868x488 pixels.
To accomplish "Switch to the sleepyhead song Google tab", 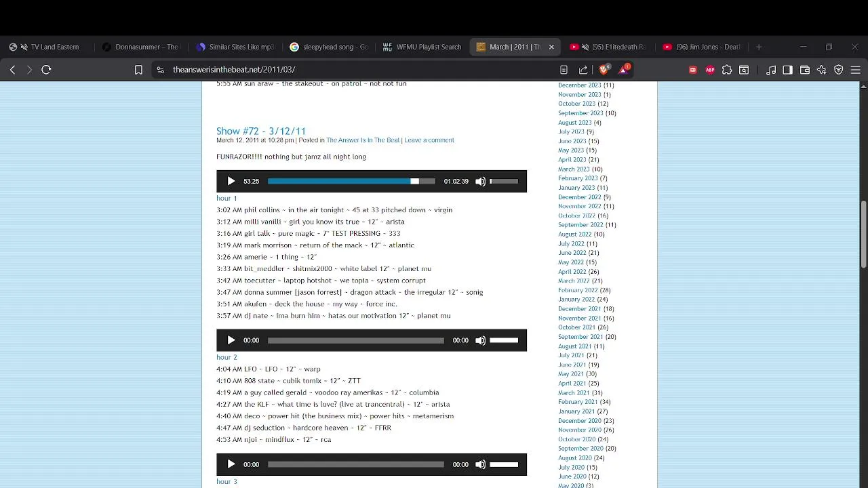I will pos(329,47).
